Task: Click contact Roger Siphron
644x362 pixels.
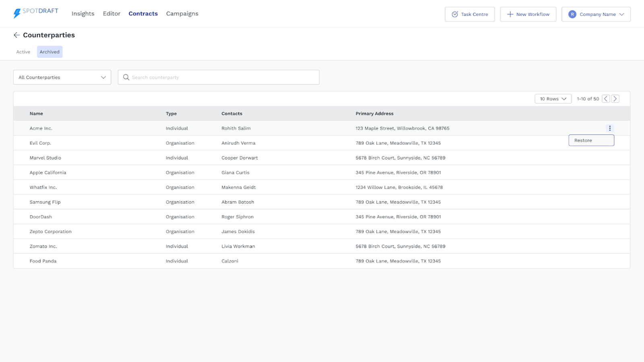Action: [237, 217]
